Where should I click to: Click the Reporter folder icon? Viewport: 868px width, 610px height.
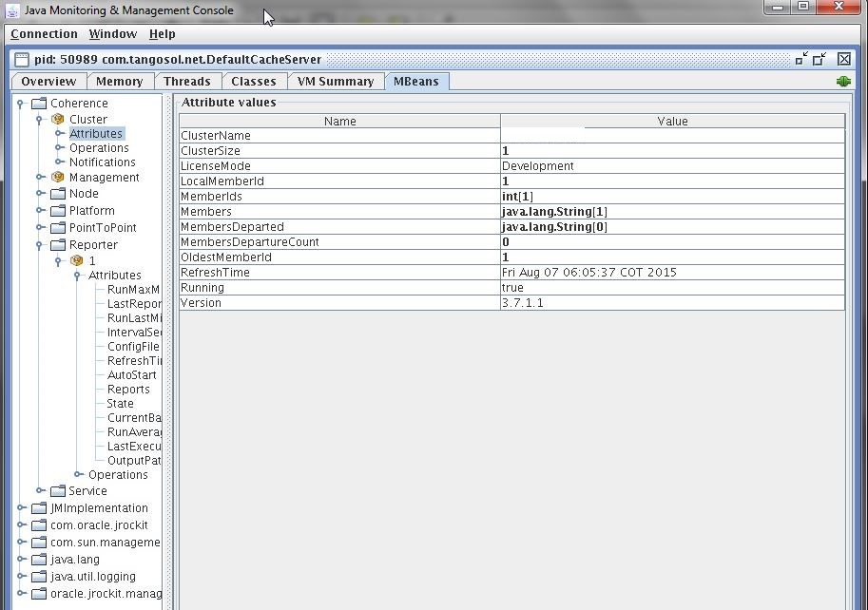tap(58, 245)
